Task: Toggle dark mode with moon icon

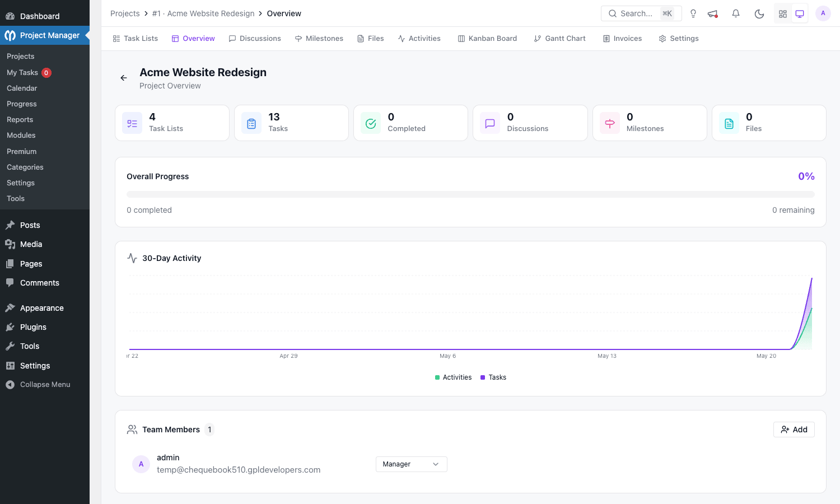Action: coord(759,13)
